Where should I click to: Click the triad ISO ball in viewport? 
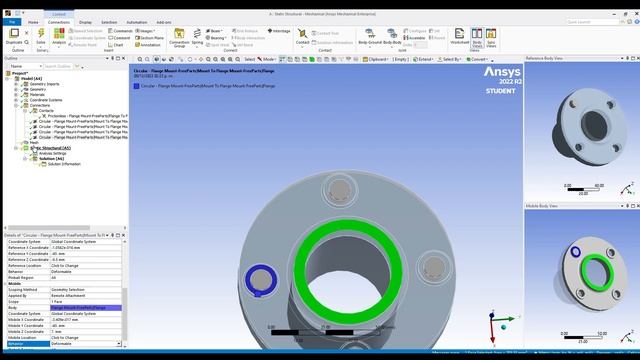[x=503, y=327]
